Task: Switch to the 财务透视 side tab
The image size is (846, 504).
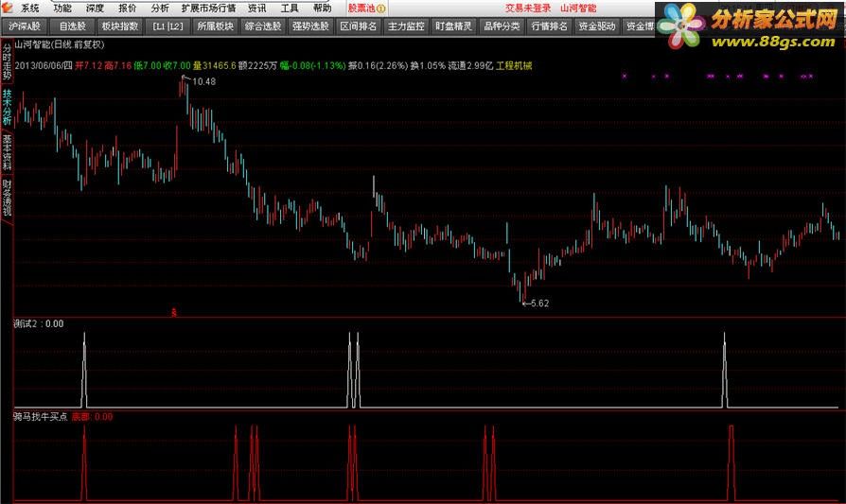Action: 7,198
